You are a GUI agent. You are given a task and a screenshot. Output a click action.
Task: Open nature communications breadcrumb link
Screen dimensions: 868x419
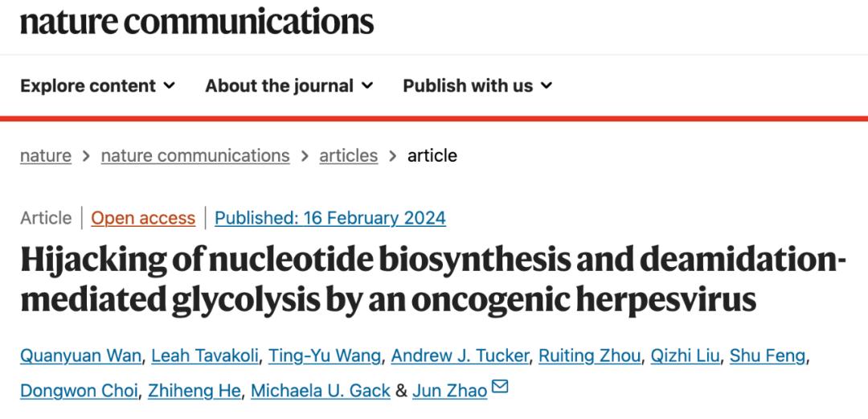(195, 155)
